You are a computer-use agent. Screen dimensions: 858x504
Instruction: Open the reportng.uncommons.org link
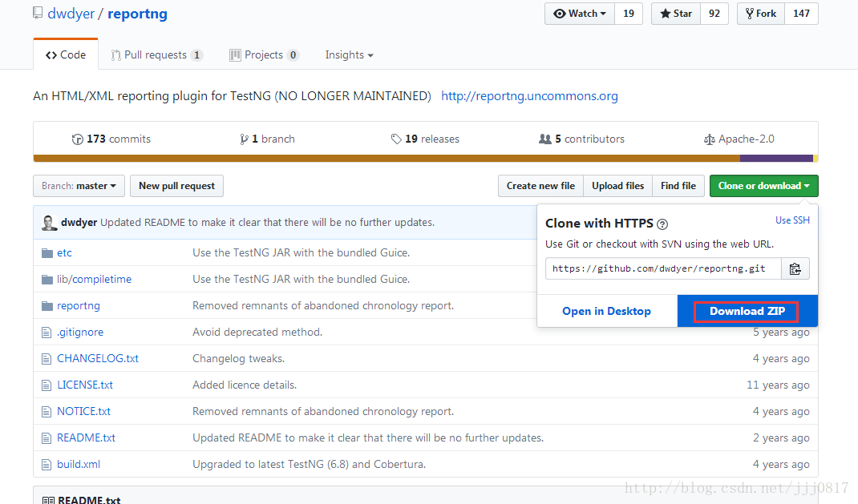(x=529, y=96)
